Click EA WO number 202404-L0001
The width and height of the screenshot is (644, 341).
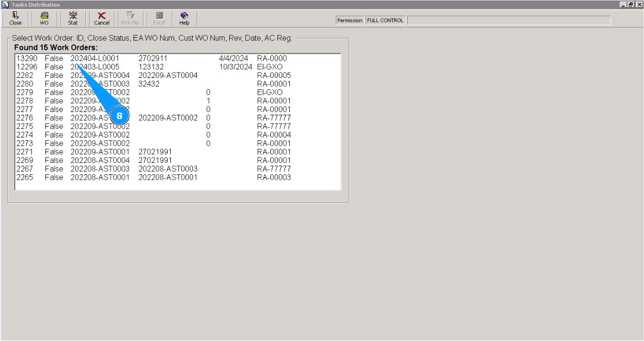[x=95, y=58]
